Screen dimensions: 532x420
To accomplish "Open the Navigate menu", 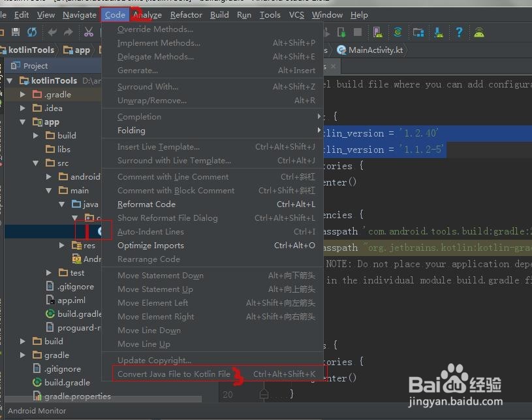I will pyautogui.click(x=80, y=15).
